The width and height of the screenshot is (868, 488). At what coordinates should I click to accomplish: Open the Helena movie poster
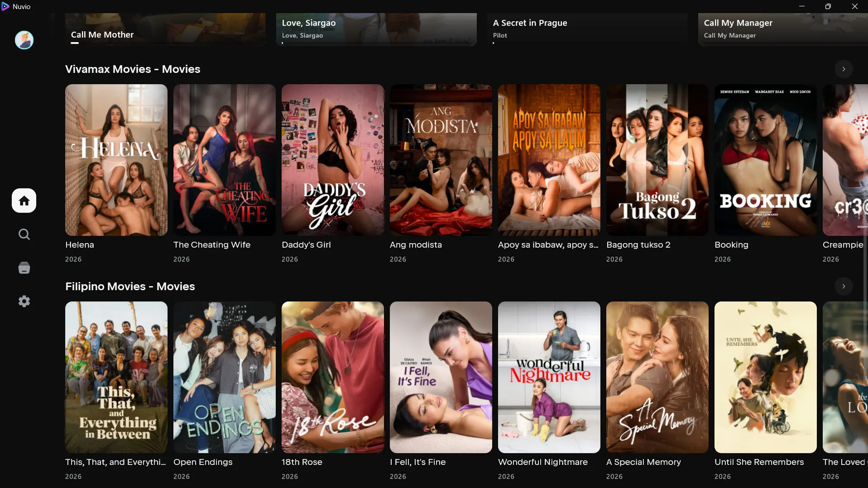tap(116, 160)
